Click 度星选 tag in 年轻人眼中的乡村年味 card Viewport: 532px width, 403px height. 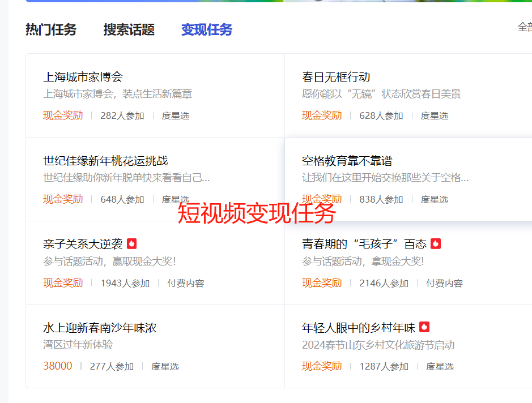coord(440,367)
